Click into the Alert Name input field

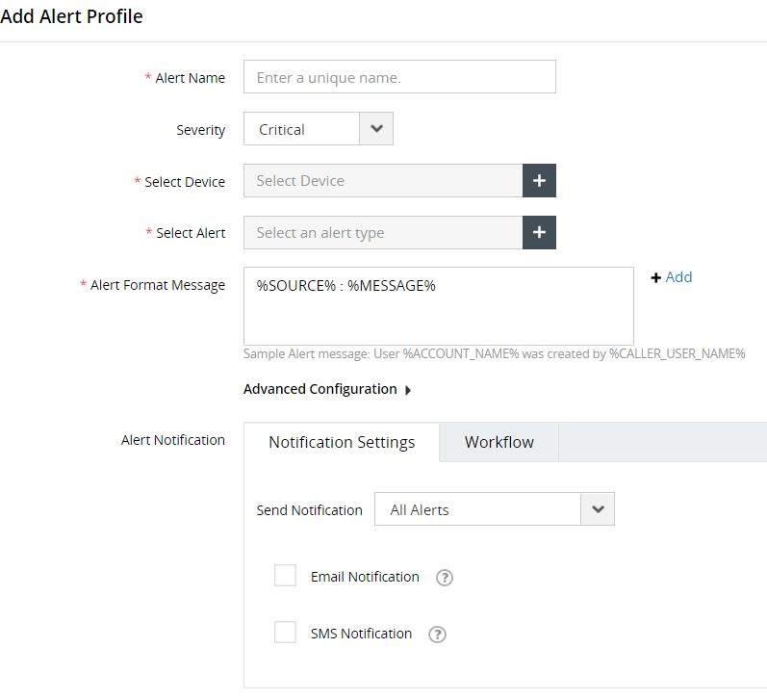pyautogui.click(x=399, y=77)
